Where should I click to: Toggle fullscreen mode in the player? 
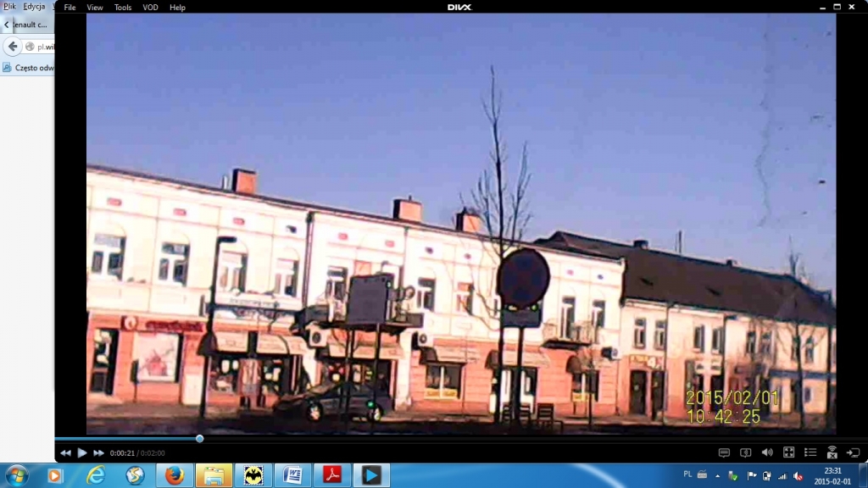(788, 453)
